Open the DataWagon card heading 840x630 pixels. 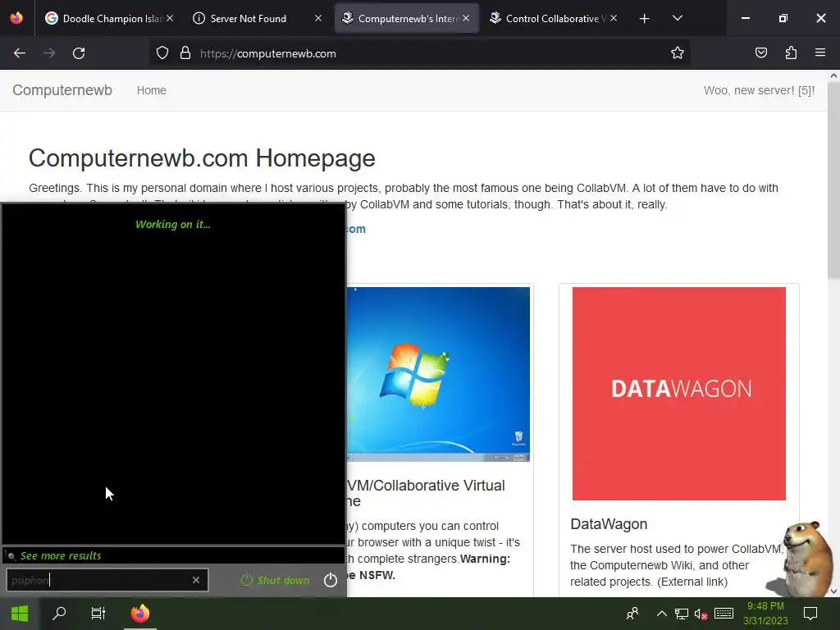point(609,524)
